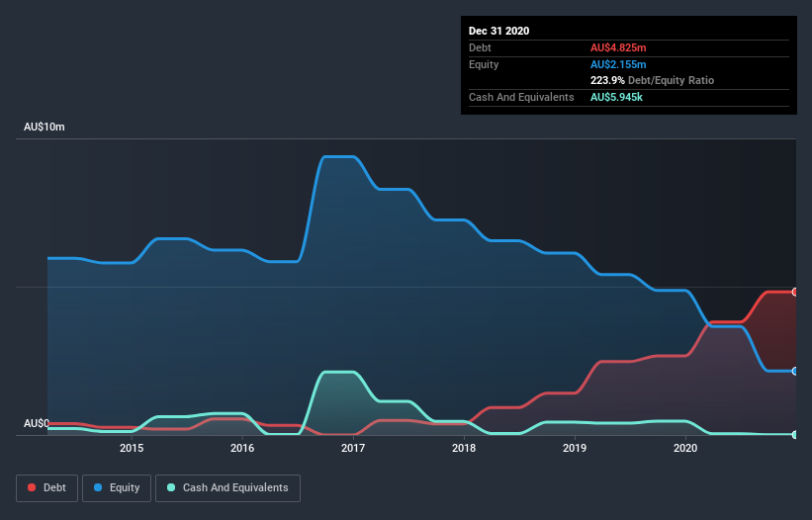This screenshot has width=812, height=520.
Task: Click the Dec 31 2020 tooltip date
Action: [498, 31]
